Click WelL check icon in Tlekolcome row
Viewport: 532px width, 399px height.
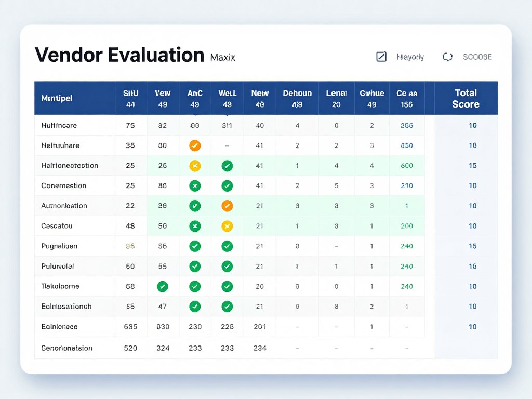pos(227,287)
